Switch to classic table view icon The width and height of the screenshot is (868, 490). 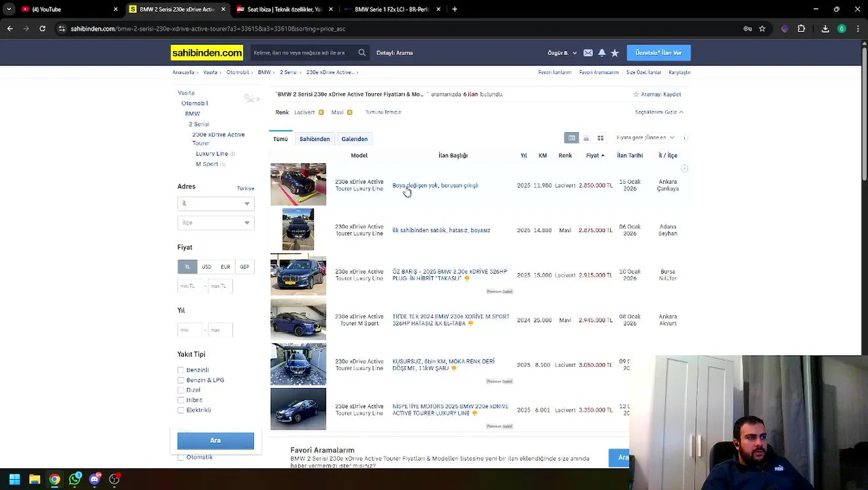click(x=572, y=138)
